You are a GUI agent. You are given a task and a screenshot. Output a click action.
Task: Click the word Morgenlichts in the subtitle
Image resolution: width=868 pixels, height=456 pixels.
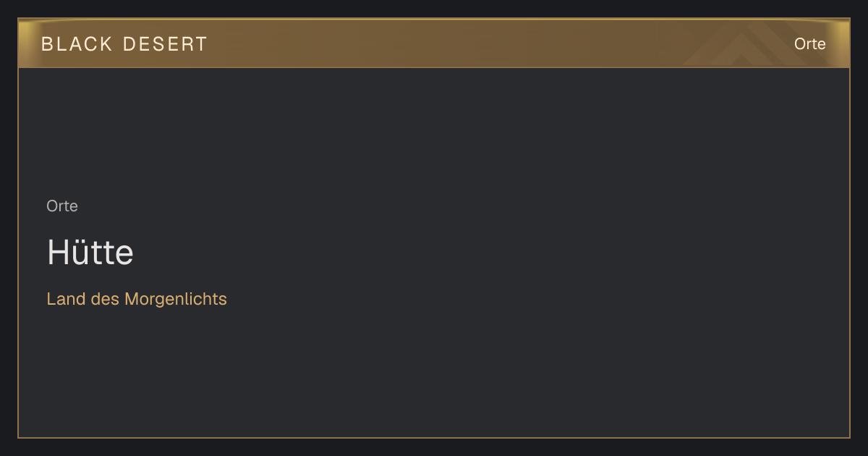coord(176,299)
